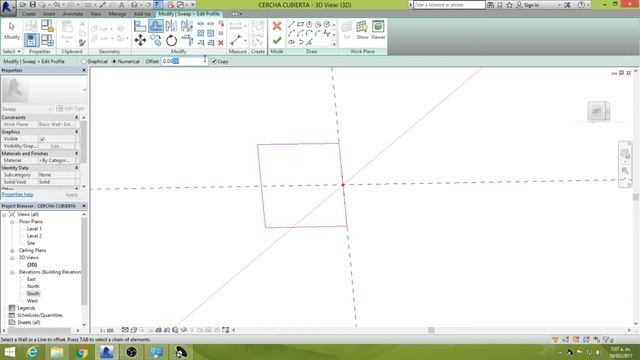
Task: Click the Sign In button
Action: click(527, 5)
